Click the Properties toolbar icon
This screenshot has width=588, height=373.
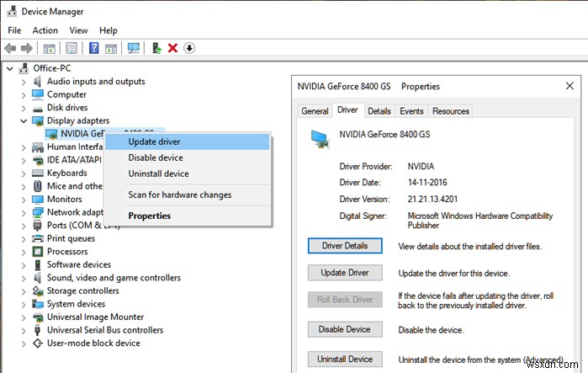coord(72,48)
